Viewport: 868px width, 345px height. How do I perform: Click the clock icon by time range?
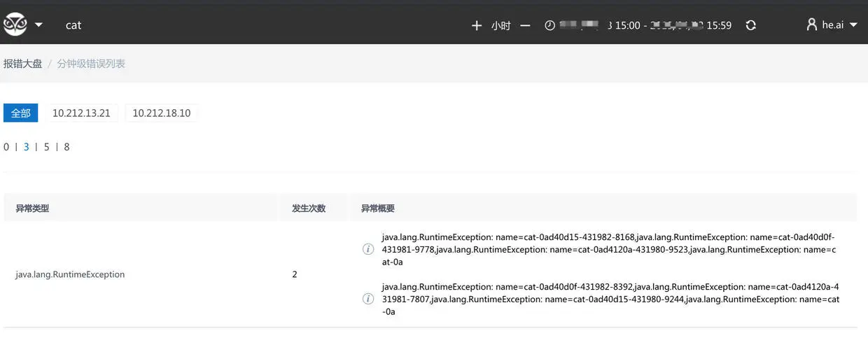(x=549, y=25)
